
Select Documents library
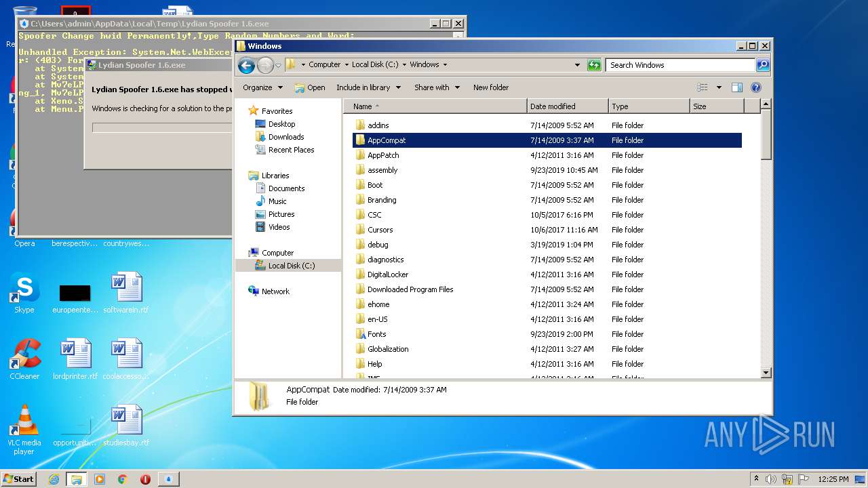286,188
